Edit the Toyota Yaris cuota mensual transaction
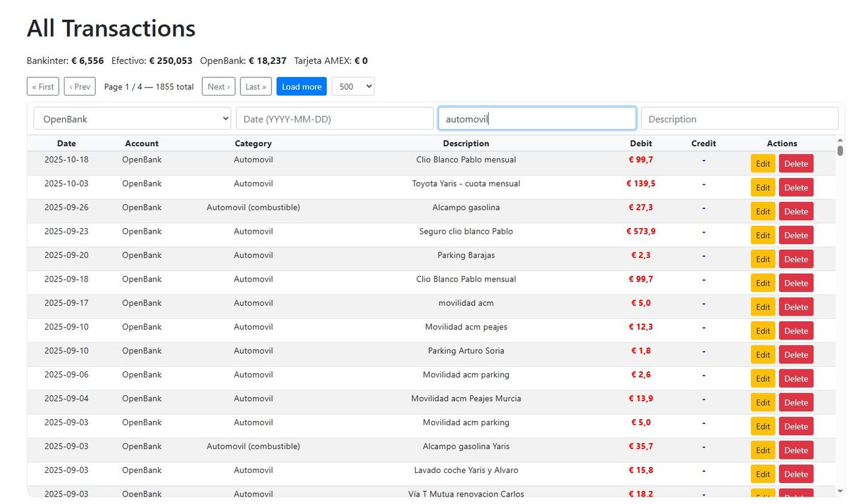Image resolution: width=868 pixels, height=504 pixels. (763, 187)
